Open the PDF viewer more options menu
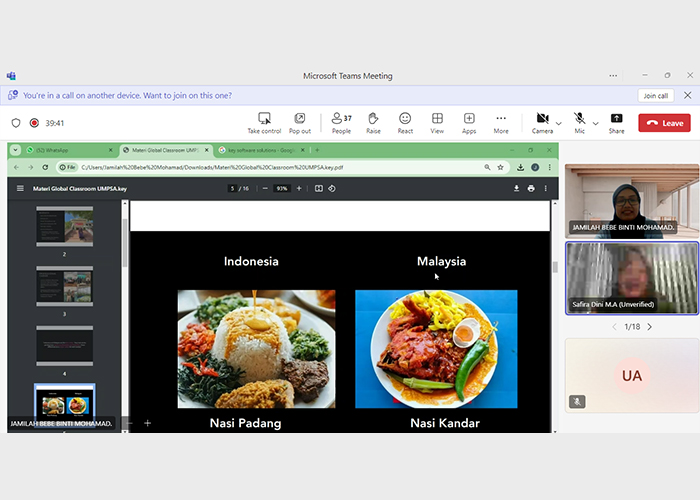 pyautogui.click(x=546, y=188)
